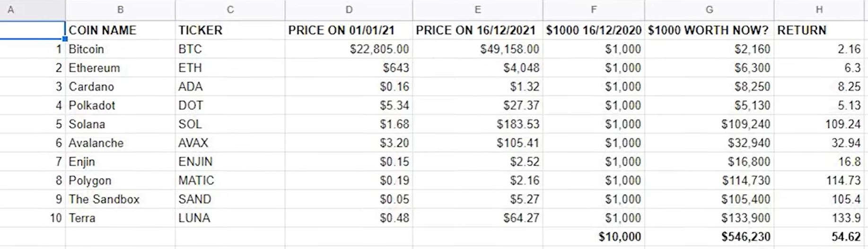The height and width of the screenshot is (249, 868).
Task: Select the $22,805.00 Bitcoin price cell
Action: pyautogui.click(x=349, y=49)
